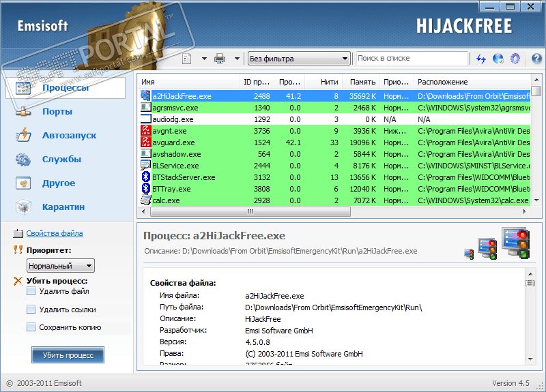
Task: Sort by the 'Расположение' column header
Action: point(472,82)
